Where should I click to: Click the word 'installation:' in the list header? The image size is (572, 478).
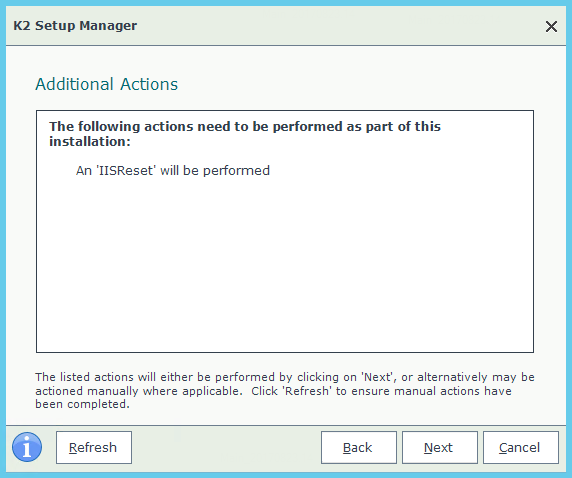[90, 142]
